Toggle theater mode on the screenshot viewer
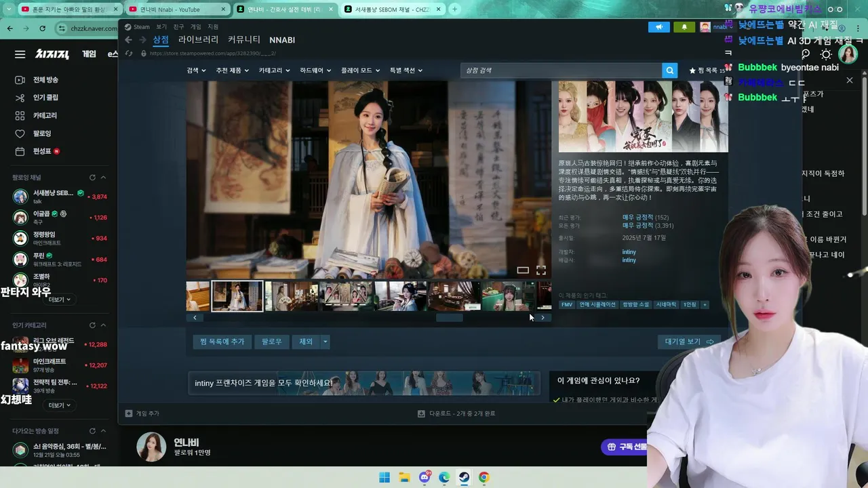 [x=523, y=270]
